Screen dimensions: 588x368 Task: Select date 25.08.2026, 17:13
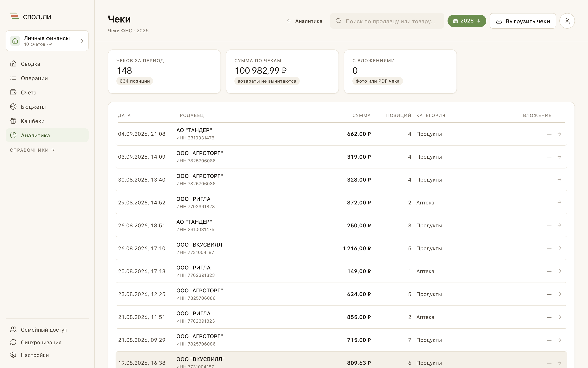point(142,271)
